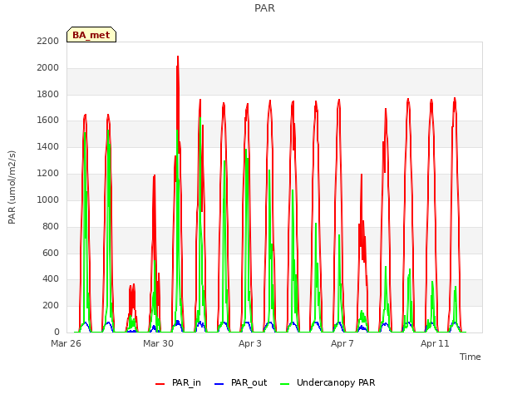This screenshot has height=399, width=532.
Task: Toggle the PAR_out legend entry
Action: [x=241, y=382]
